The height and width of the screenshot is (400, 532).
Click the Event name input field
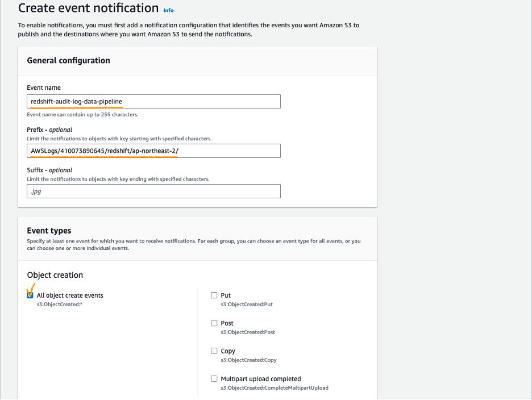(x=153, y=101)
